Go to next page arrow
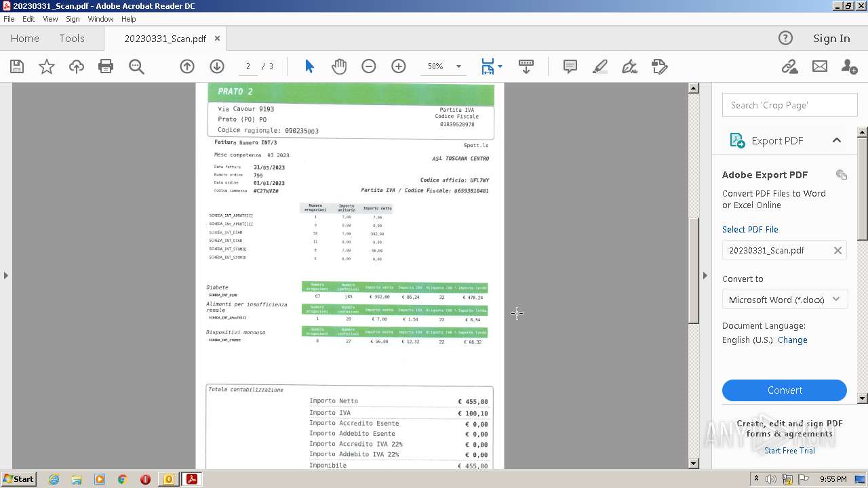This screenshot has height=488, width=868. (217, 66)
